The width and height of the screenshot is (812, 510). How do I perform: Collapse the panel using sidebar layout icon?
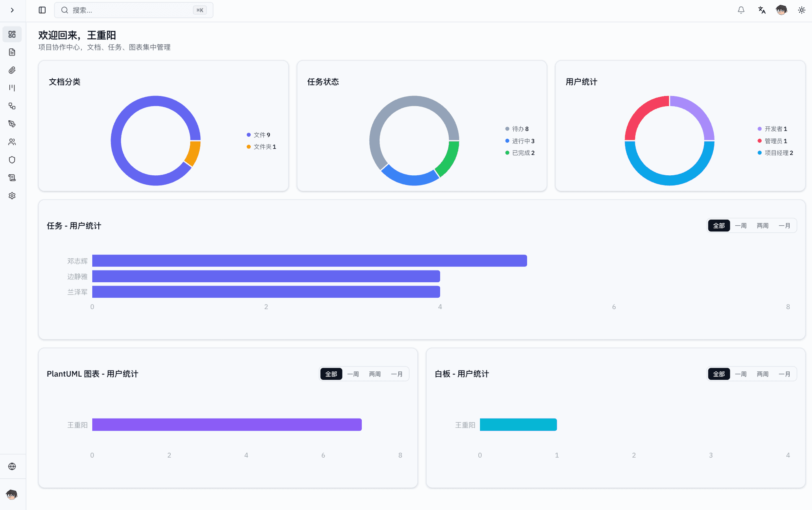click(x=41, y=10)
